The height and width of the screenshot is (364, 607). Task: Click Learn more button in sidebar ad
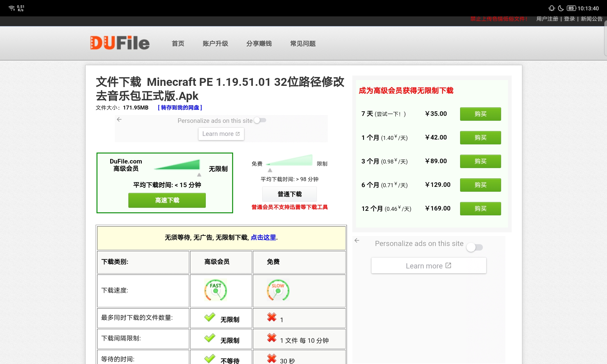[429, 266]
